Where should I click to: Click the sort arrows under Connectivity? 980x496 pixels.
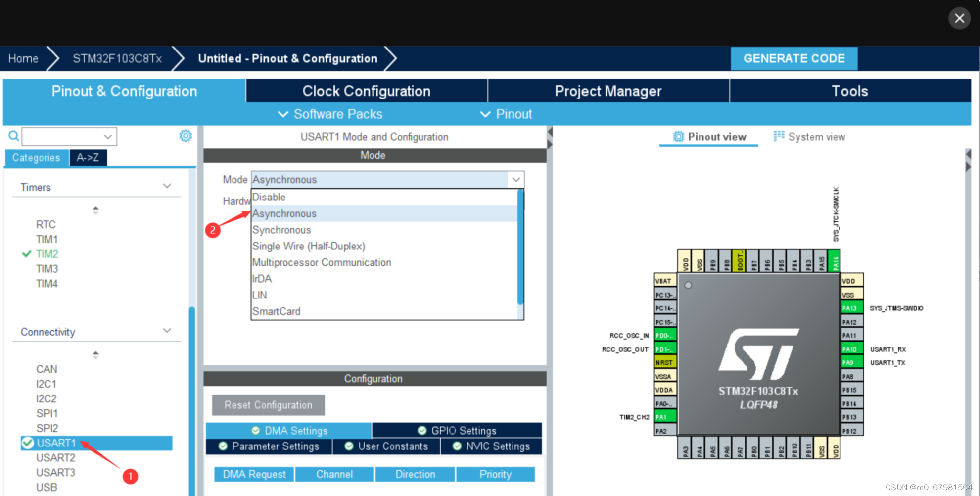point(95,354)
